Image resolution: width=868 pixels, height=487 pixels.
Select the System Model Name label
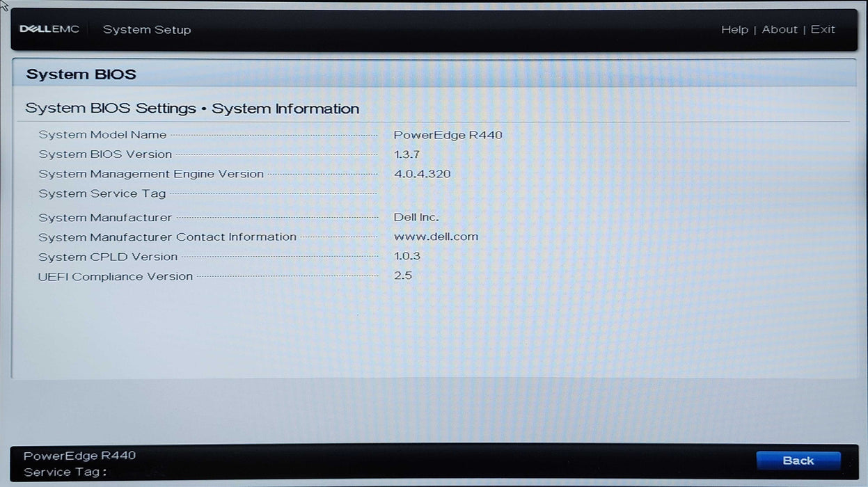point(102,135)
